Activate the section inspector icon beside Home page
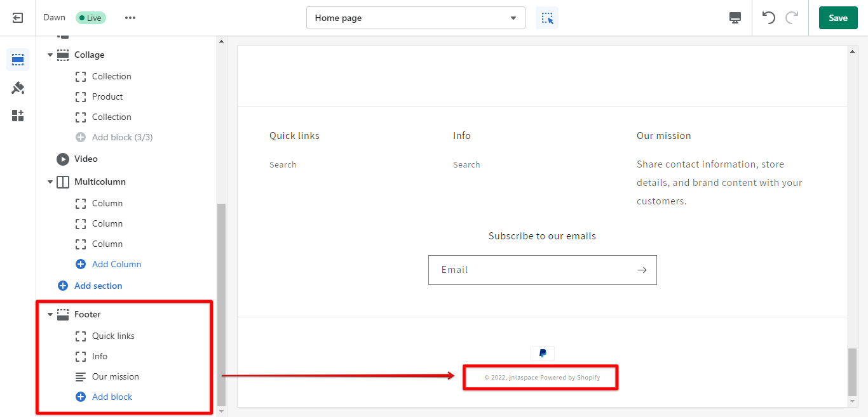Screen dimensions: 868x417 click(x=546, y=18)
